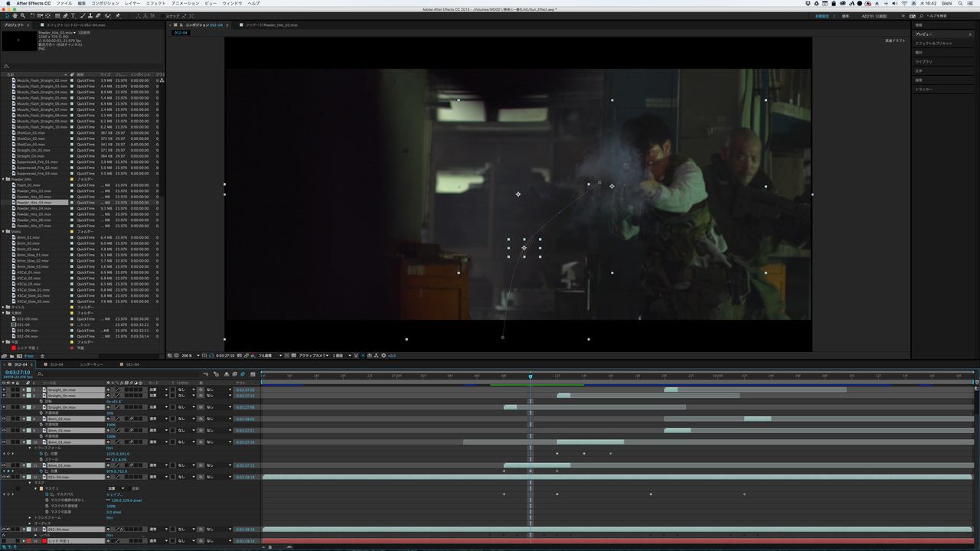
Task: Open the フル画質 resolution dropdown
Action: (x=267, y=355)
